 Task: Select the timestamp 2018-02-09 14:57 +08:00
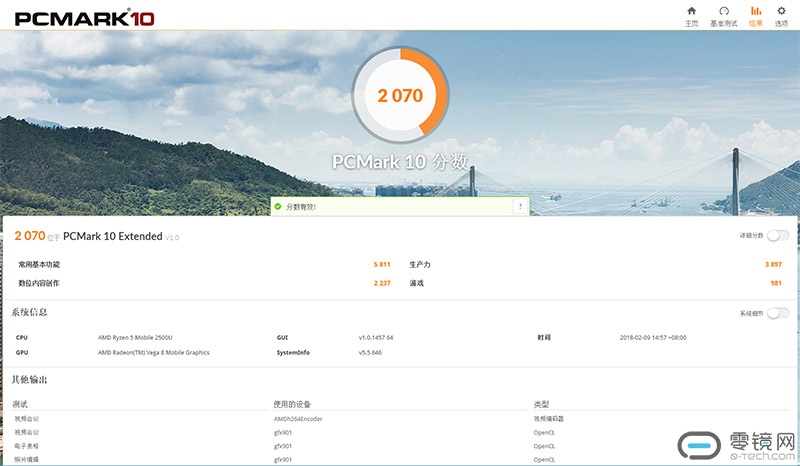[653, 337]
